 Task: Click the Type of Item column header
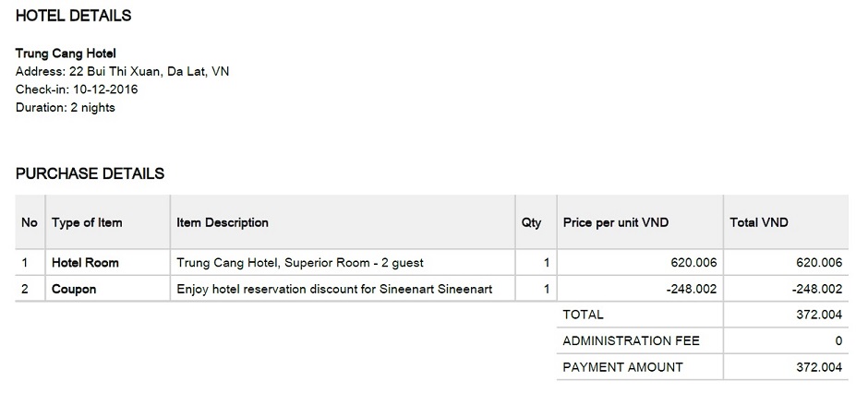87,222
